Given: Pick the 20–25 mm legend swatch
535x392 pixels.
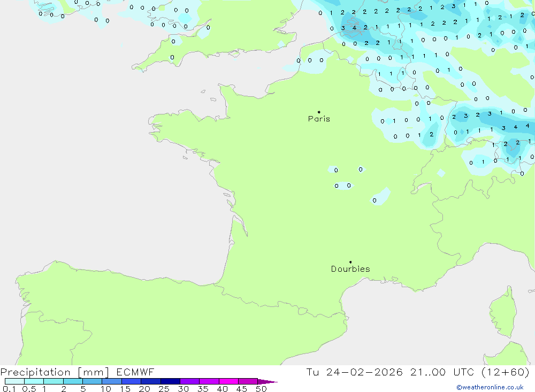Looking at the screenshot, I should (x=151, y=381).
